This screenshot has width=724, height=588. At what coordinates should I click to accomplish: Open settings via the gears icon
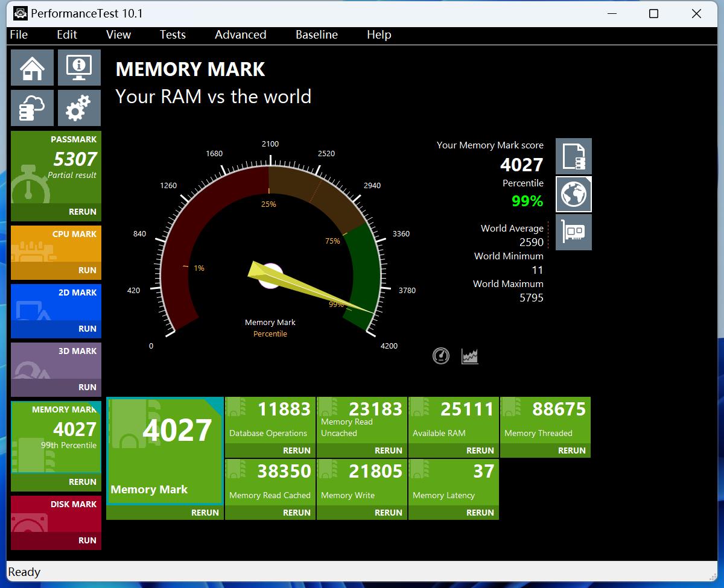pos(79,108)
